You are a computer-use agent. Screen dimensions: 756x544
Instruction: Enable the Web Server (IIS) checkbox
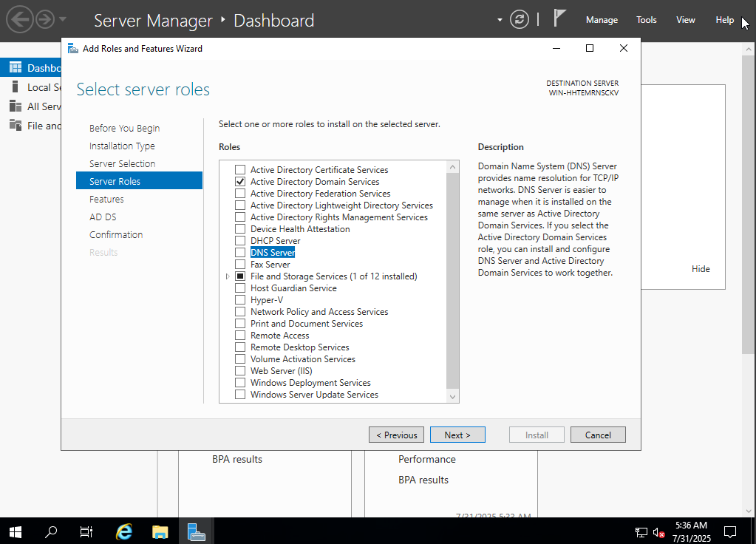[x=240, y=371]
